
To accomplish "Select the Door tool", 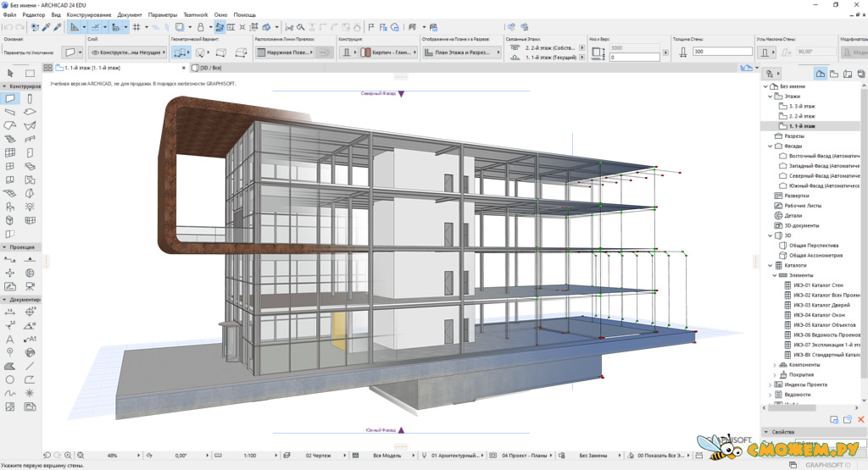I will click(30, 152).
